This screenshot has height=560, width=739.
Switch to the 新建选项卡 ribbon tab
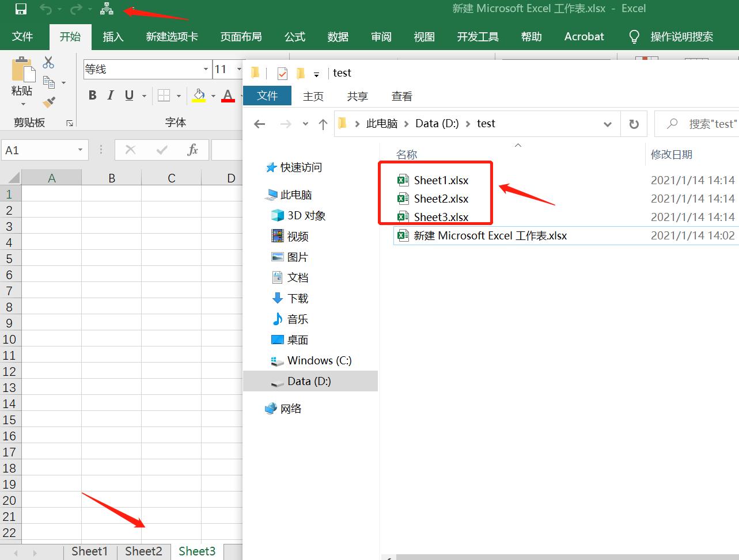[x=172, y=37]
